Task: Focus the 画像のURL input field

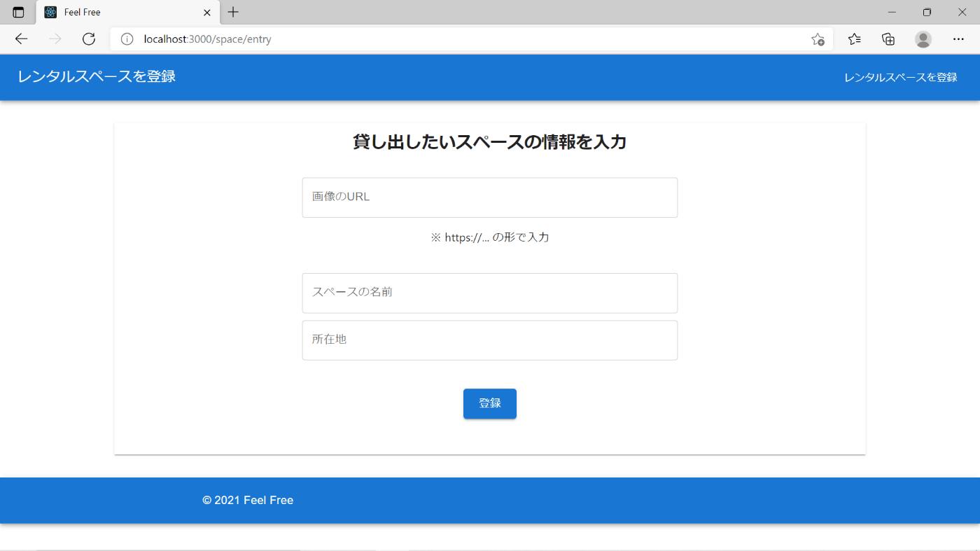Action: tap(490, 197)
